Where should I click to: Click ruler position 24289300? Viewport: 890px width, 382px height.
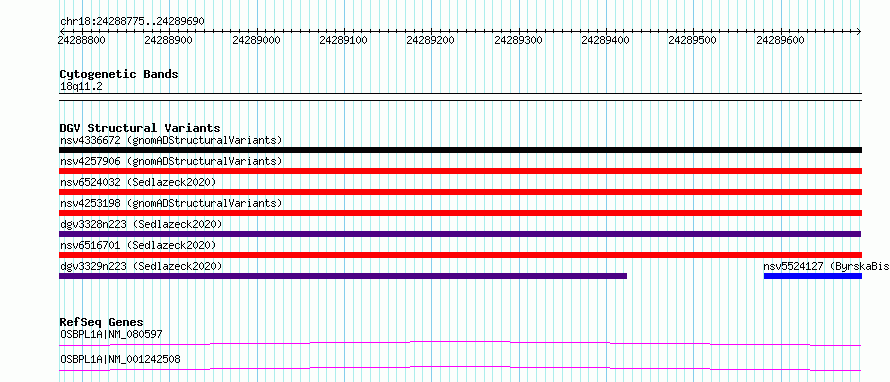pyautogui.click(x=518, y=40)
